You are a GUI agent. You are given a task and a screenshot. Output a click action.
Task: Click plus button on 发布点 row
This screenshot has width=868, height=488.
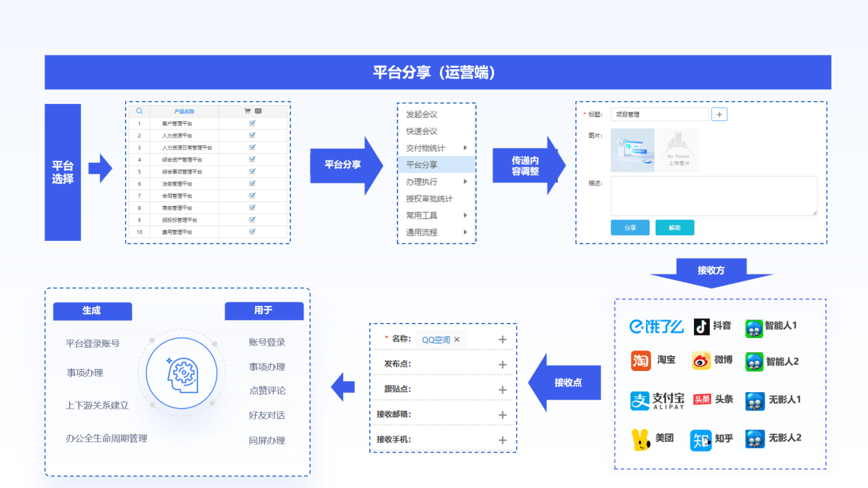pyautogui.click(x=502, y=365)
